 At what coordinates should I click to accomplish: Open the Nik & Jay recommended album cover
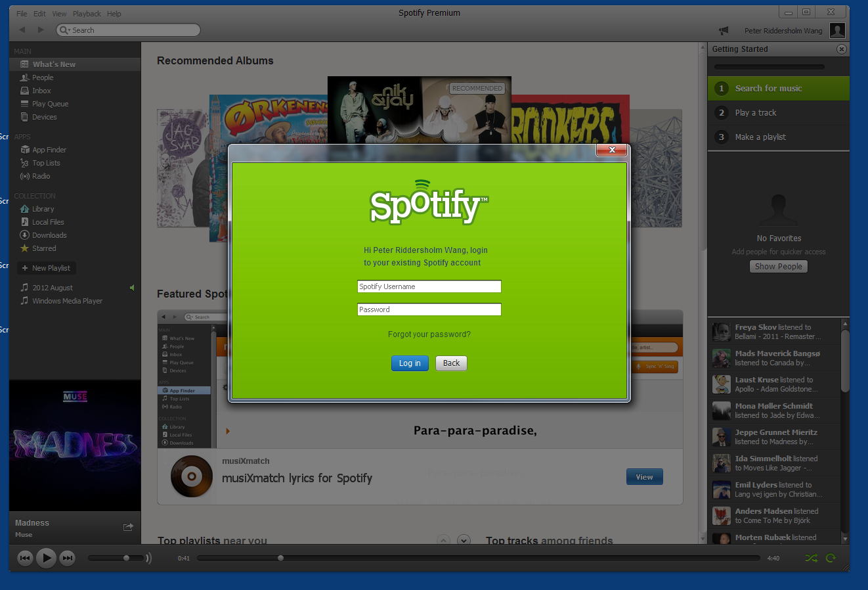click(x=420, y=110)
